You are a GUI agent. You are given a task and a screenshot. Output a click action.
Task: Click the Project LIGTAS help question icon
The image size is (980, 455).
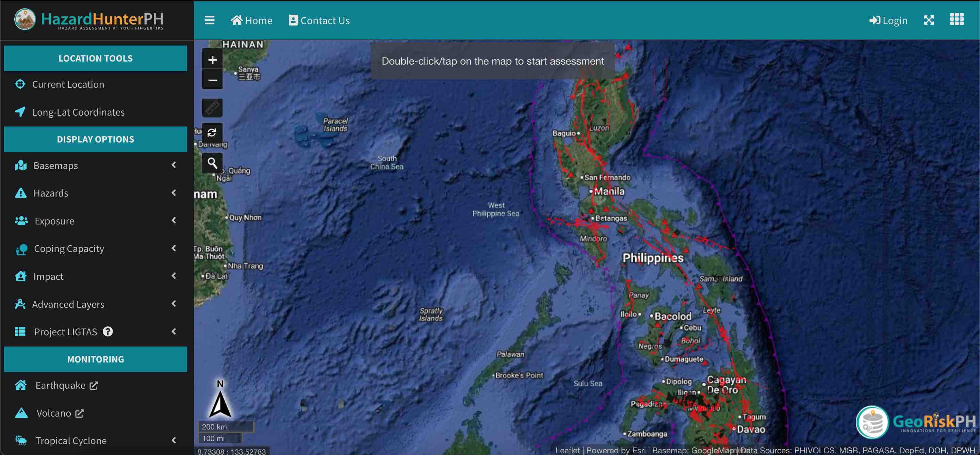pyautogui.click(x=108, y=332)
